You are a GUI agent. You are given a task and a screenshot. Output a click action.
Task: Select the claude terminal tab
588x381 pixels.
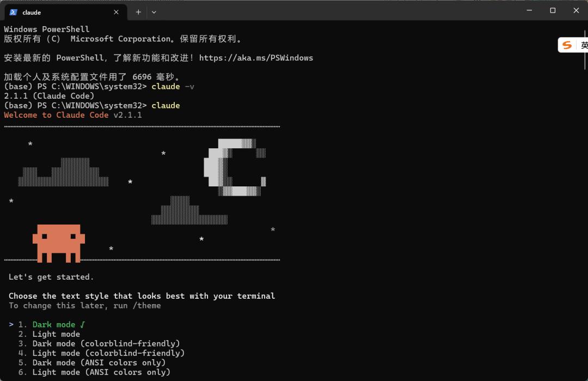pyautogui.click(x=66, y=13)
